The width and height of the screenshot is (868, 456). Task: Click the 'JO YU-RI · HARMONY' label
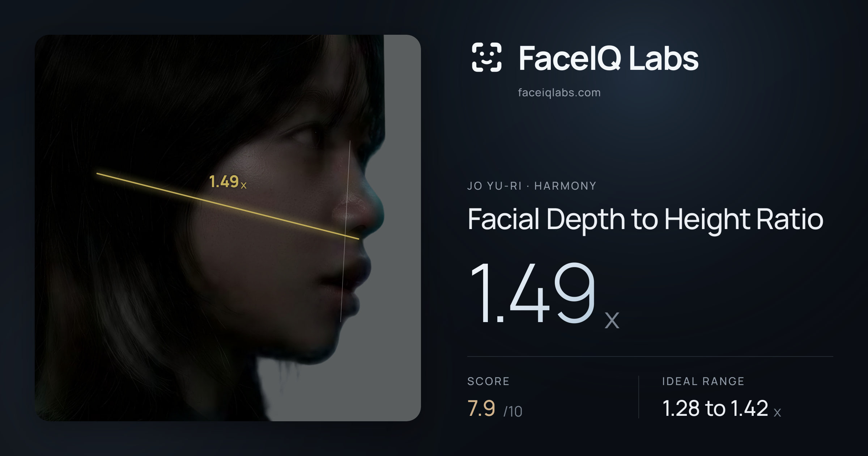532,186
